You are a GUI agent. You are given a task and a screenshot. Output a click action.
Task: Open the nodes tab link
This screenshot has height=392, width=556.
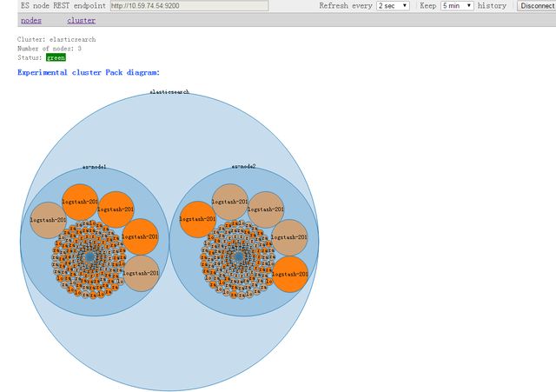coord(31,21)
